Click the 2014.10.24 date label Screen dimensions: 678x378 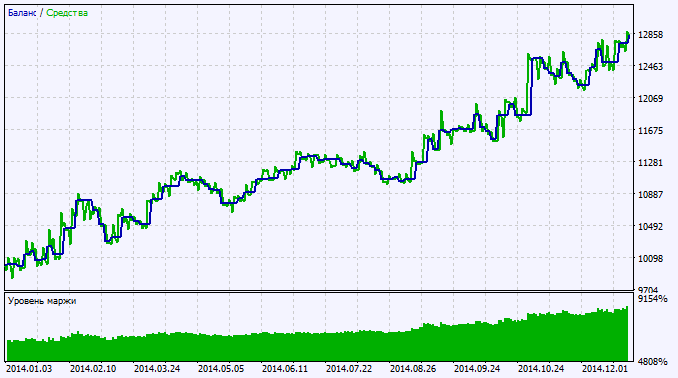pyautogui.click(x=541, y=369)
